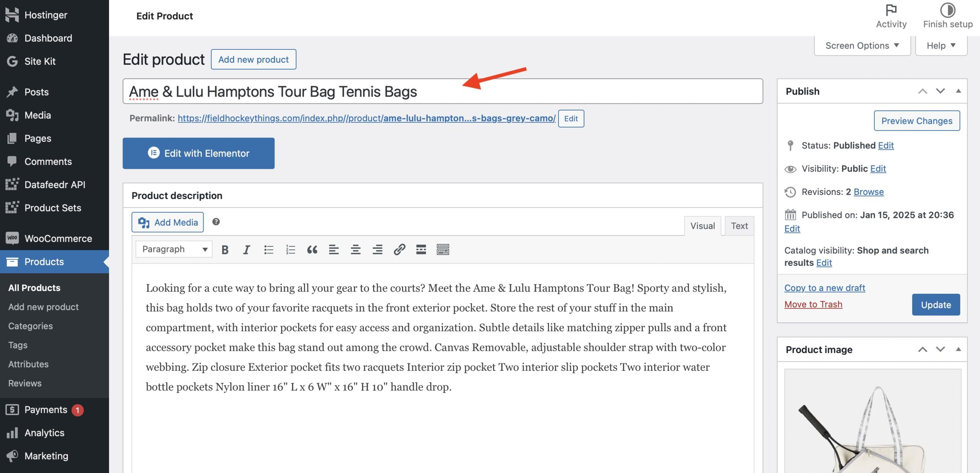980x473 pixels.
Task: Browse the product revisions
Action: (x=869, y=192)
